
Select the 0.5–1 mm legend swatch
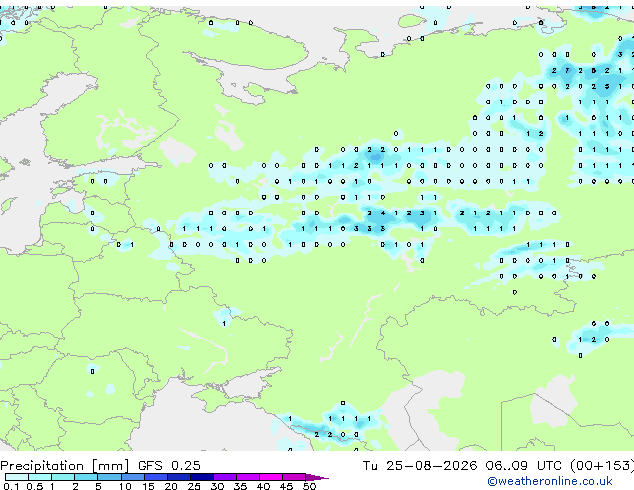click(x=40, y=477)
